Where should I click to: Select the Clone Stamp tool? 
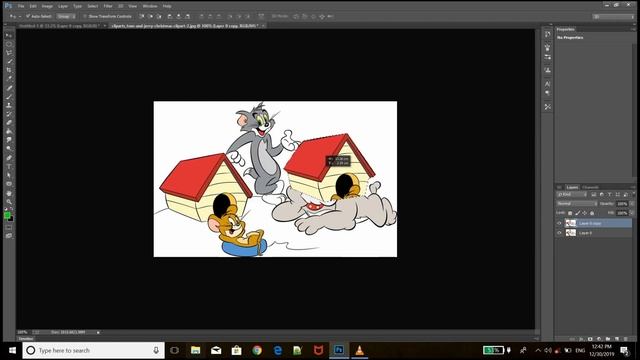click(9, 105)
